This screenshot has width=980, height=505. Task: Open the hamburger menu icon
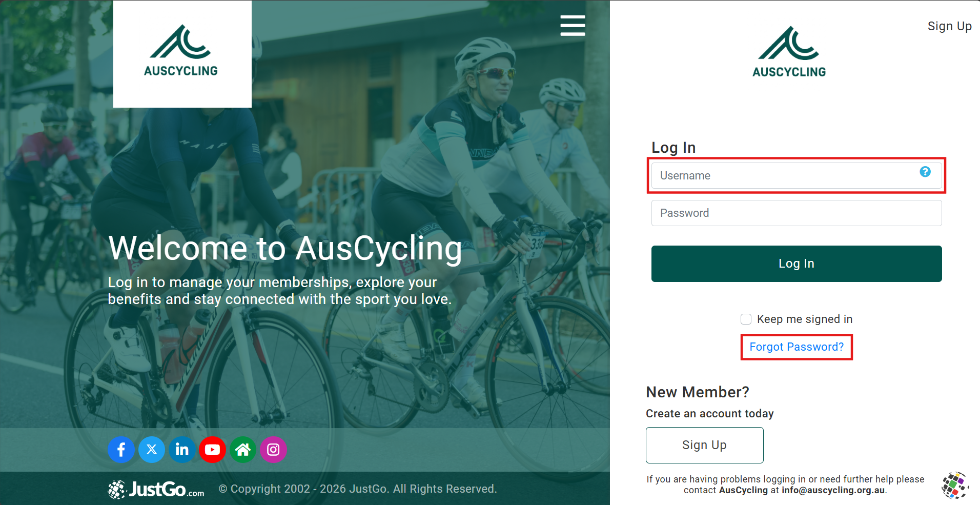tap(573, 26)
